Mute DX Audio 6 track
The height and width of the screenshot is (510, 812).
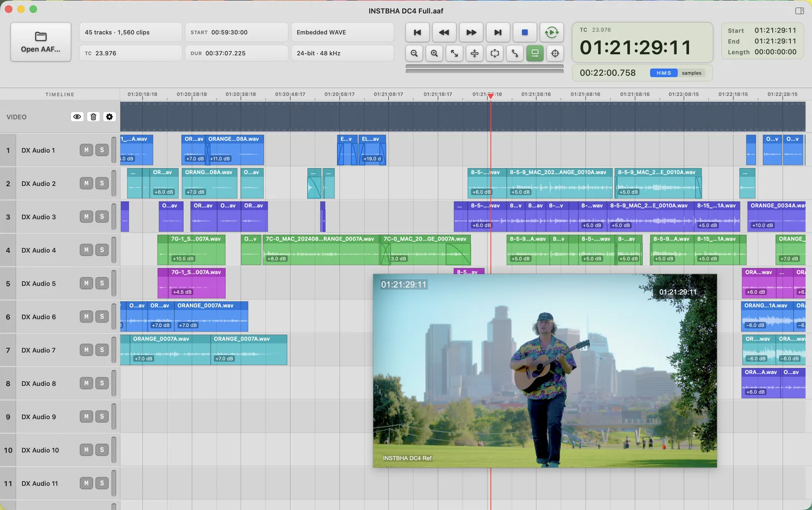pos(86,316)
